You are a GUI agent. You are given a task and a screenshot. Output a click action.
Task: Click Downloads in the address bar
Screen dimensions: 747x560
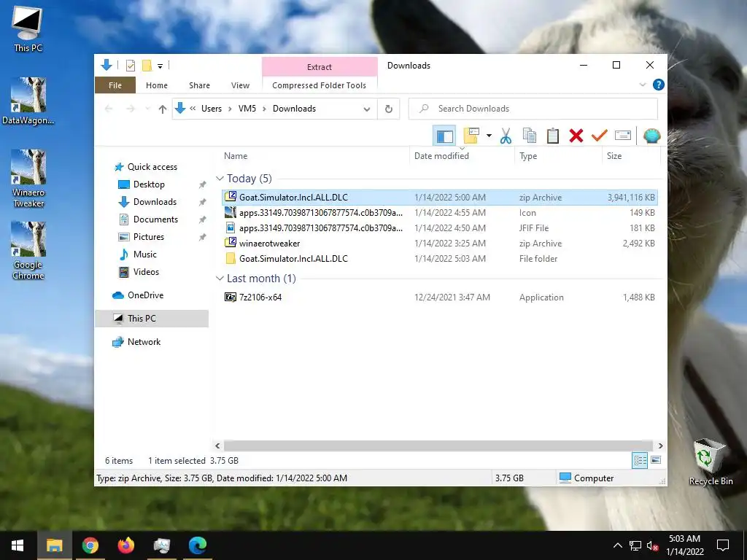[x=294, y=109]
